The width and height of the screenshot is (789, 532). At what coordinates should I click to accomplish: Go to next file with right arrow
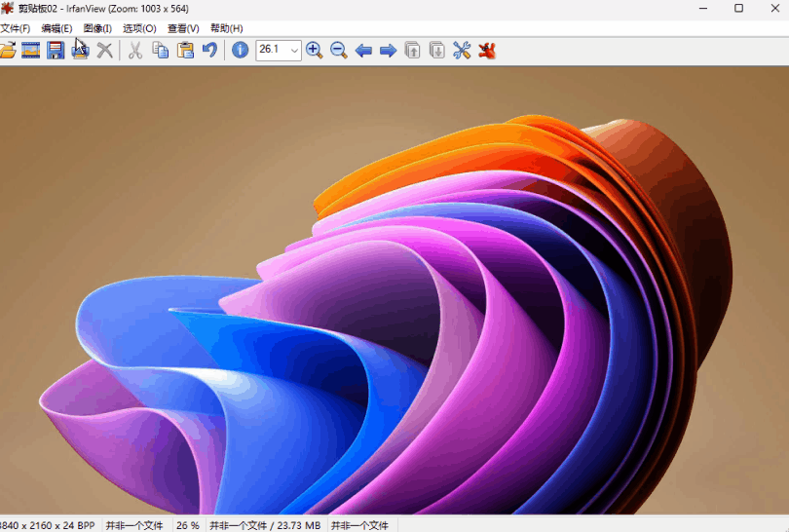(388, 51)
